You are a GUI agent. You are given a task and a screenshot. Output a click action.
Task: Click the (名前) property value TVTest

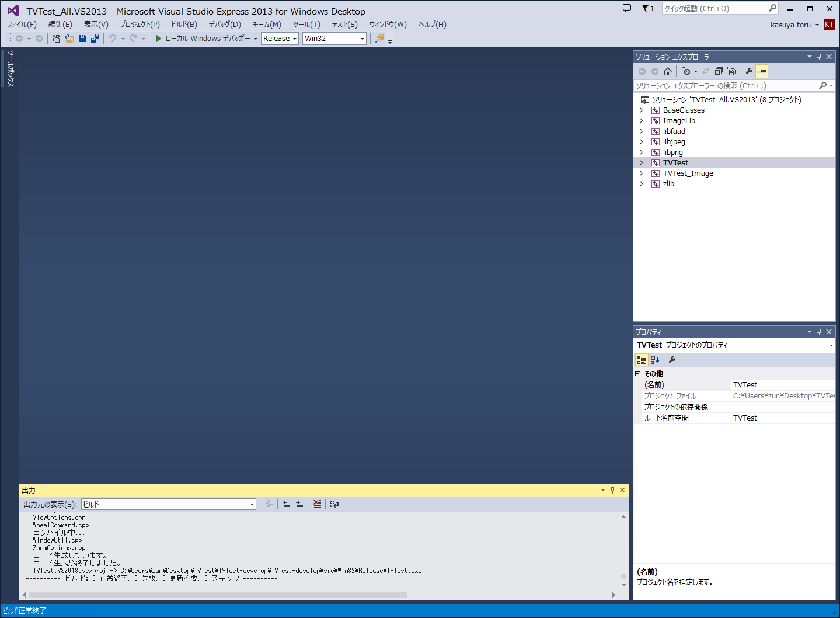[x=745, y=385]
